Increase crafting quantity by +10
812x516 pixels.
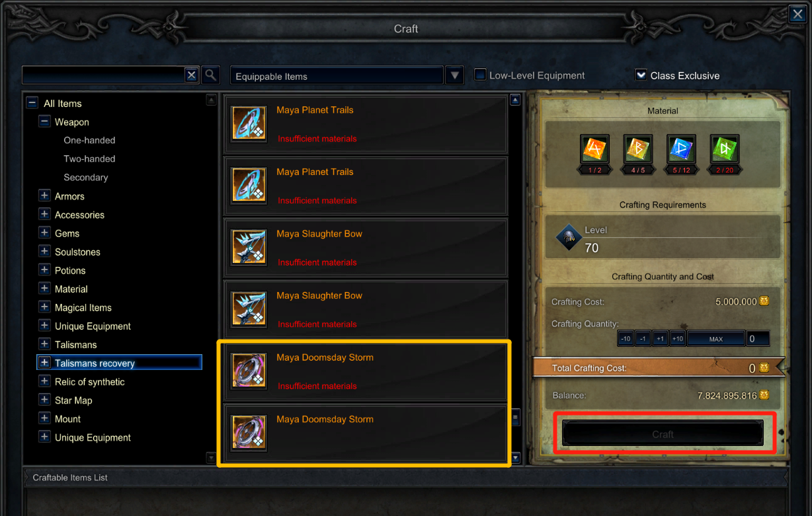[677, 339]
